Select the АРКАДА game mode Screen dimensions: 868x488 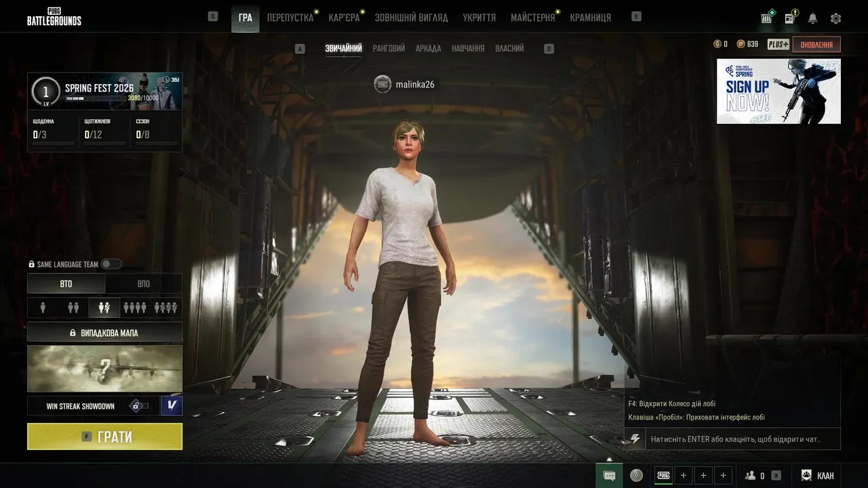(x=428, y=49)
